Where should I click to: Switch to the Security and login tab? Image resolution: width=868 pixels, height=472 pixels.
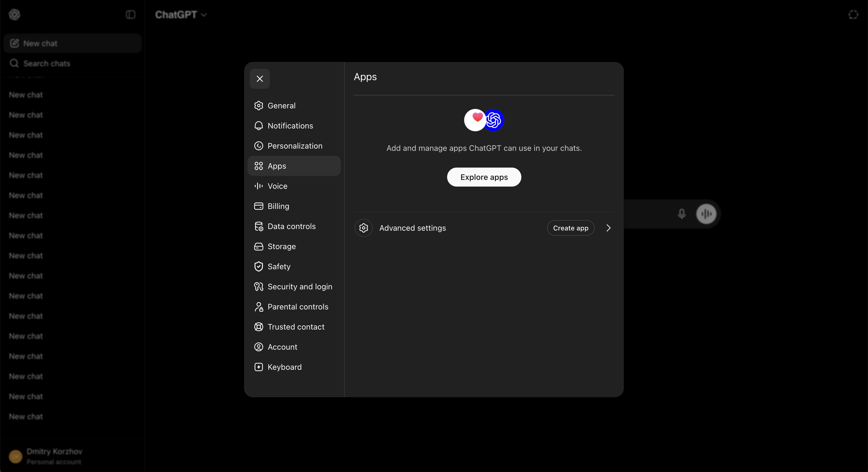(294, 287)
